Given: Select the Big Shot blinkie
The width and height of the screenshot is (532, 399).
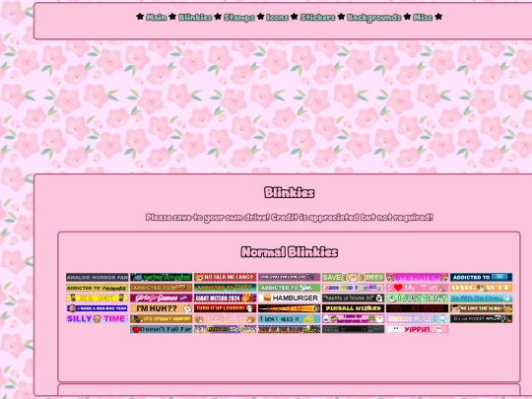Looking at the screenshot, I should click(x=97, y=298).
